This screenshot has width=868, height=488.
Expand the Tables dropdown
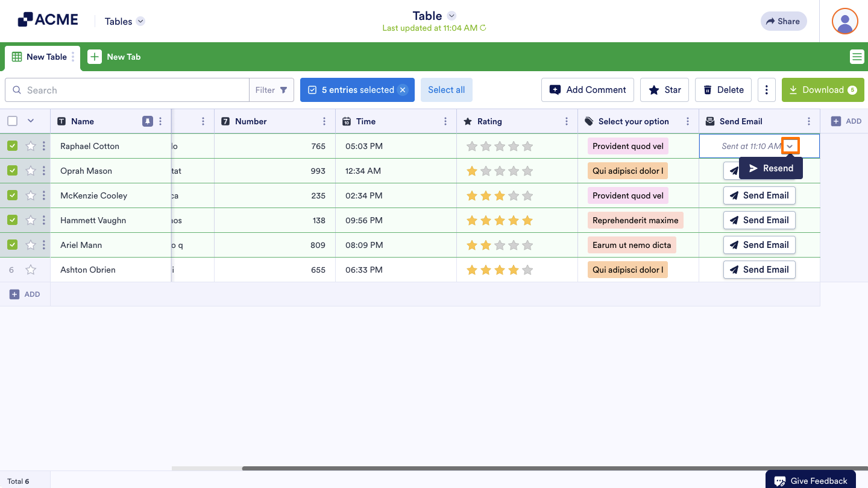point(140,21)
